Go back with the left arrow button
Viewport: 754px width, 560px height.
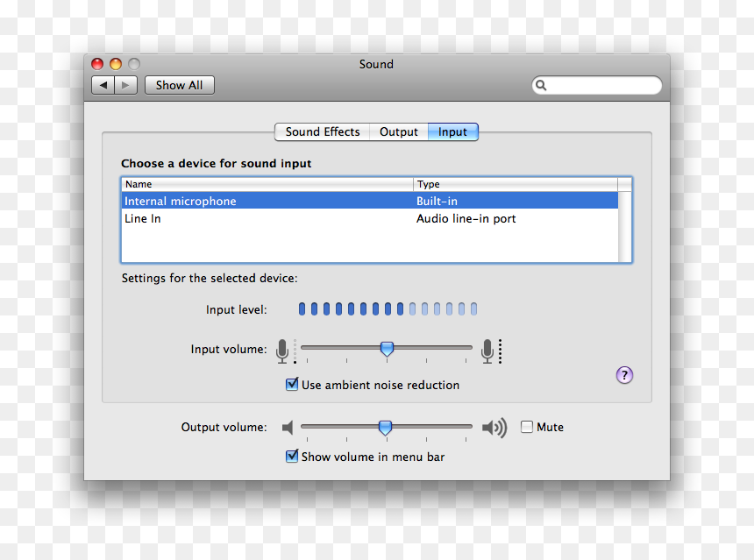[103, 85]
